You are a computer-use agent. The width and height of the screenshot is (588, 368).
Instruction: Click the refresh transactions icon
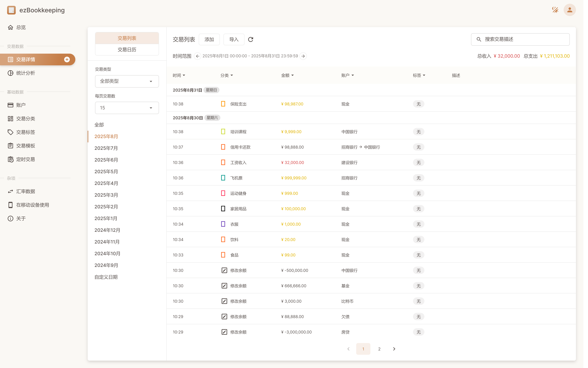click(x=250, y=39)
